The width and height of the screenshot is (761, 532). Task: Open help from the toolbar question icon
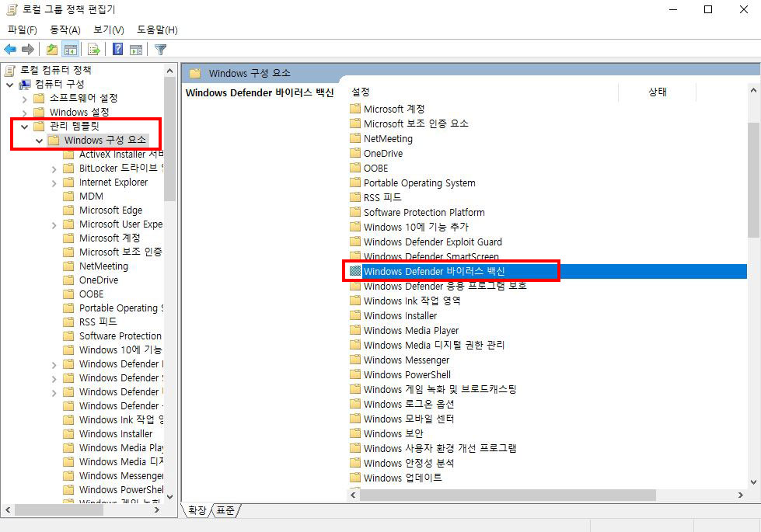pos(117,49)
